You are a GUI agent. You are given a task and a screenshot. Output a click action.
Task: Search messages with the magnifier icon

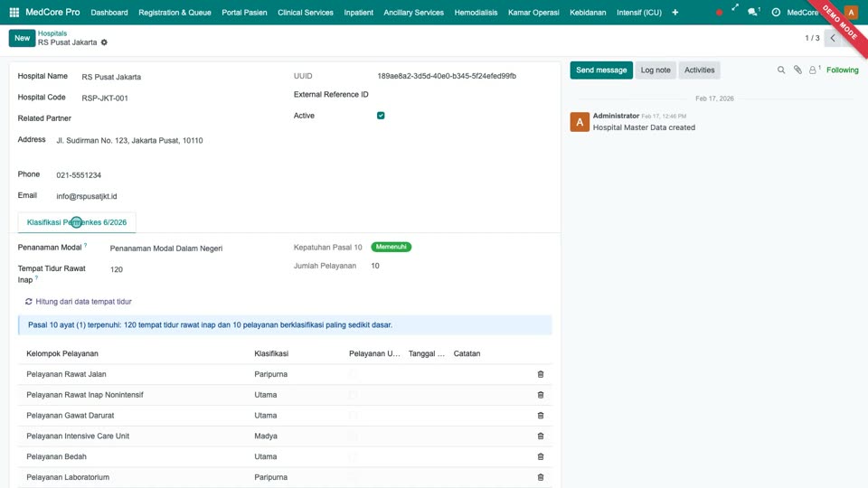(781, 70)
